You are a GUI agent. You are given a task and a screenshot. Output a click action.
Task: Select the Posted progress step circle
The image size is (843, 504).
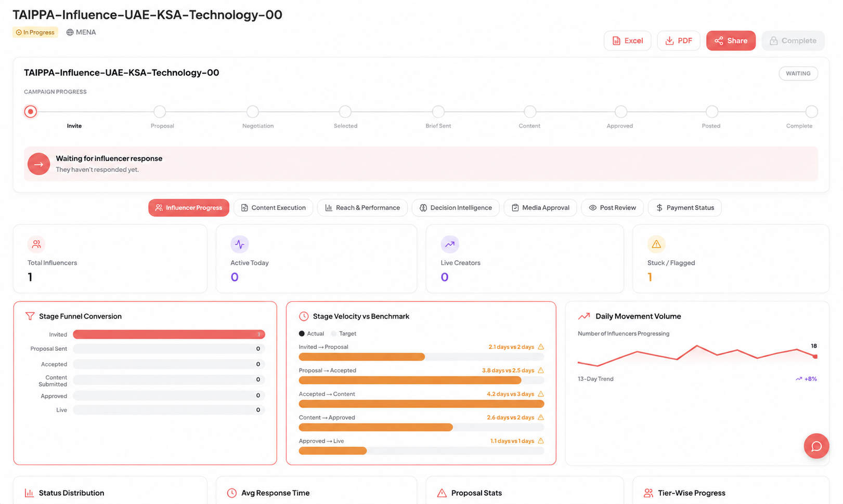(x=712, y=112)
